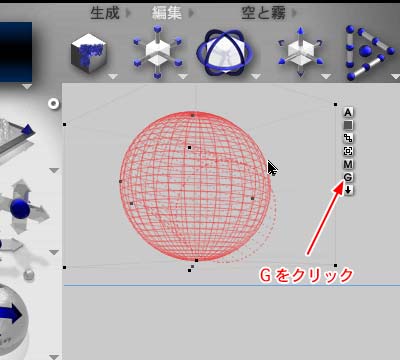Viewport: 400px width, 360px height.
Task: Open object attributes with the A icon
Action: click(x=348, y=112)
